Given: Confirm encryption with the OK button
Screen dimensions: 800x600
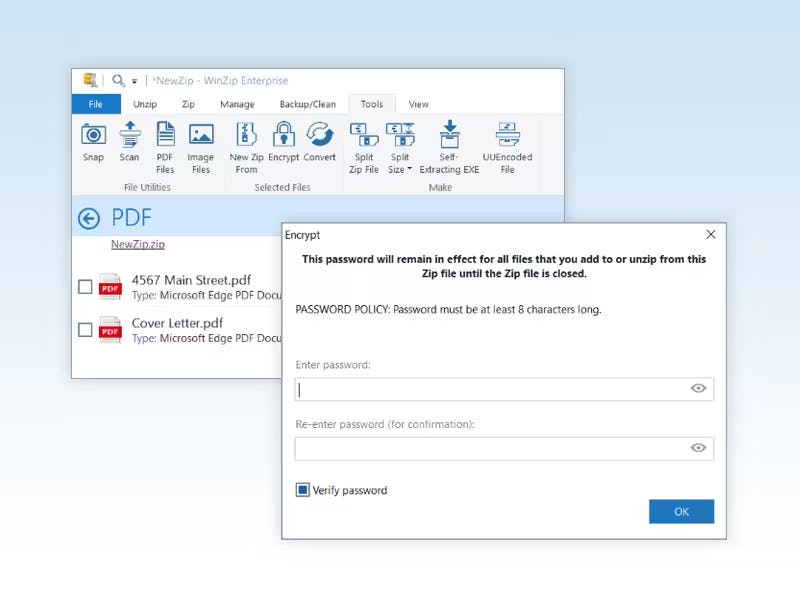Looking at the screenshot, I should 681,511.
